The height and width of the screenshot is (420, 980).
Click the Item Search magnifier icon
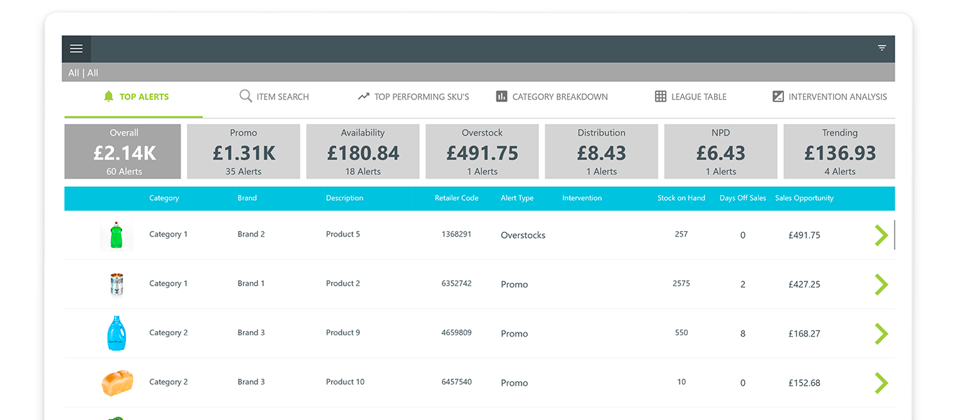[x=246, y=97]
